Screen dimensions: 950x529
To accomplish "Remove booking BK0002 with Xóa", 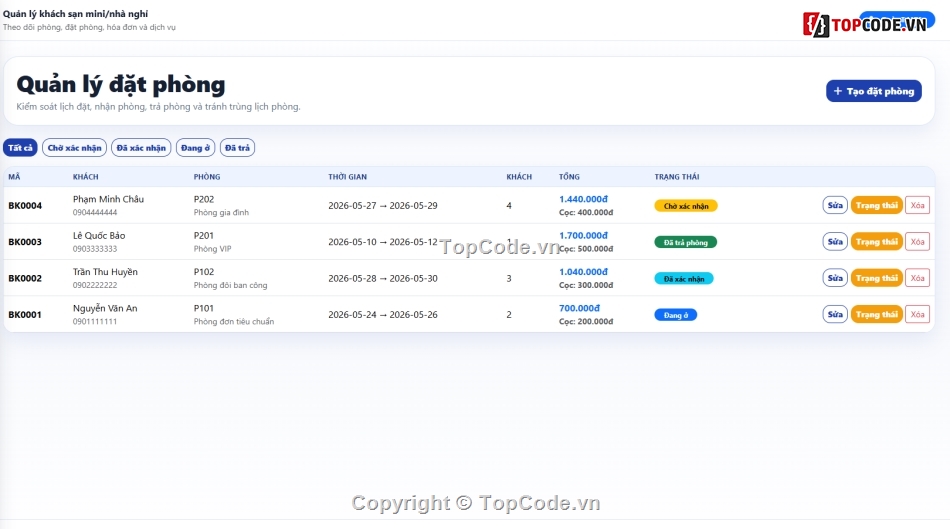I will pyautogui.click(x=917, y=278).
